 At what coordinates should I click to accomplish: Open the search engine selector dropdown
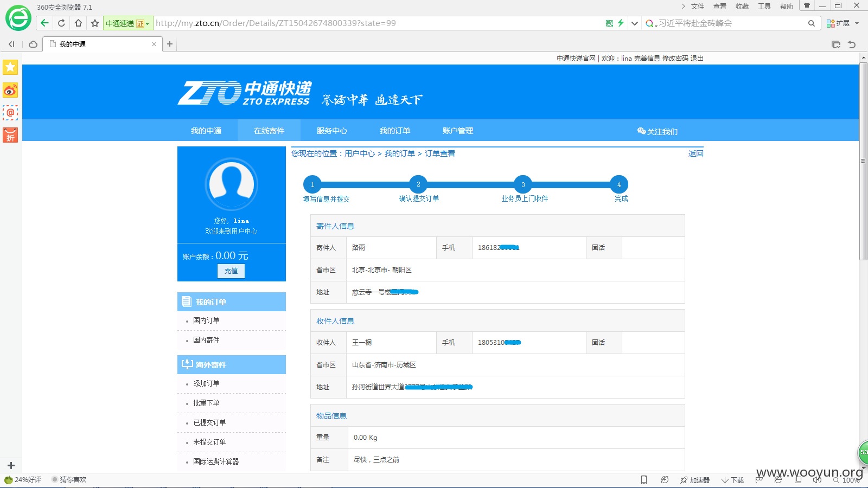click(x=651, y=23)
